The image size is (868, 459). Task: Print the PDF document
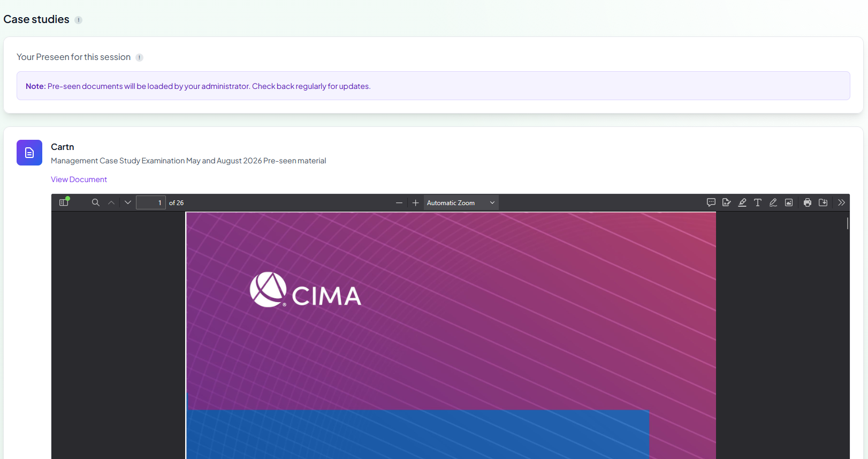point(808,202)
